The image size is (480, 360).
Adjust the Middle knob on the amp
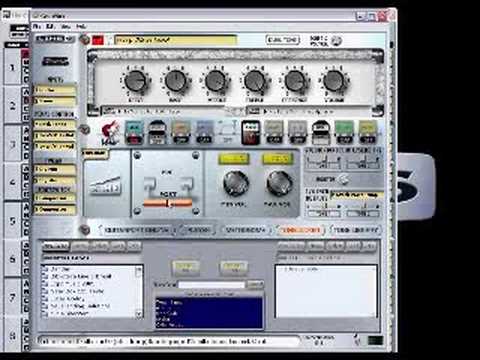[215, 81]
